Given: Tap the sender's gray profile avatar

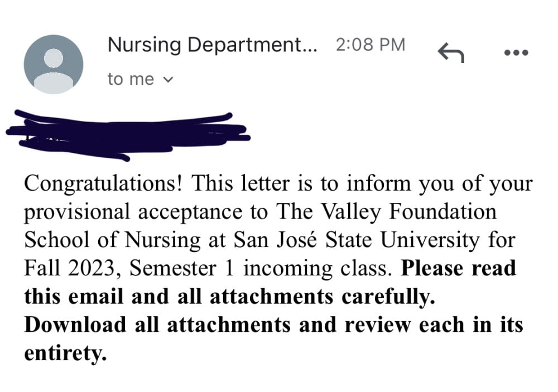Looking at the screenshot, I should point(54,64).
